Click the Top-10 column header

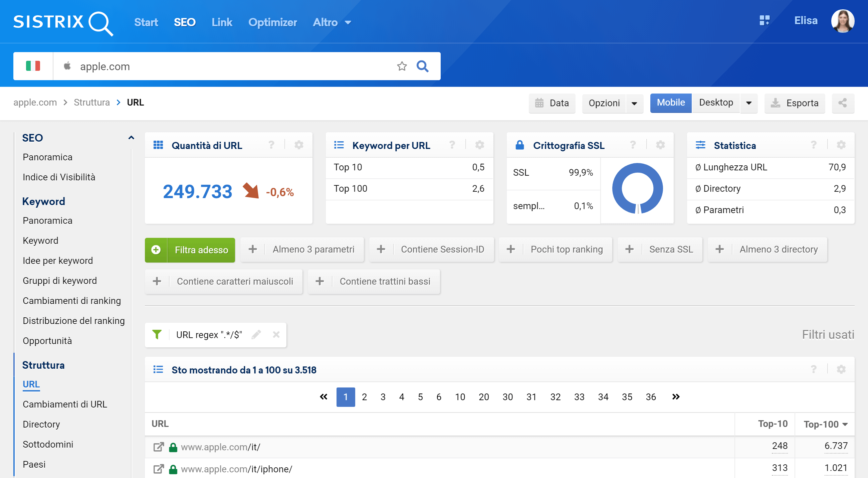tap(772, 424)
